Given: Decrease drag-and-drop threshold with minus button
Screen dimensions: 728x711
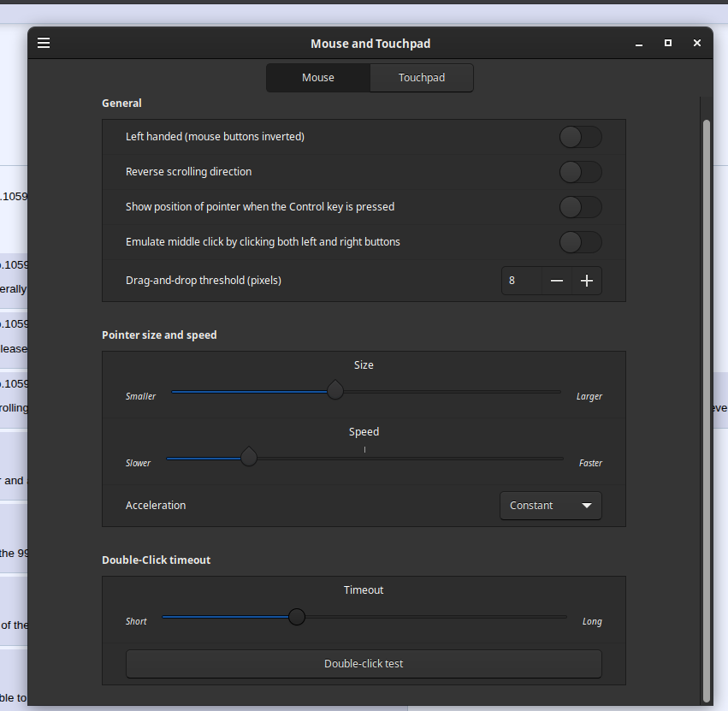Looking at the screenshot, I should [x=557, y=281].
